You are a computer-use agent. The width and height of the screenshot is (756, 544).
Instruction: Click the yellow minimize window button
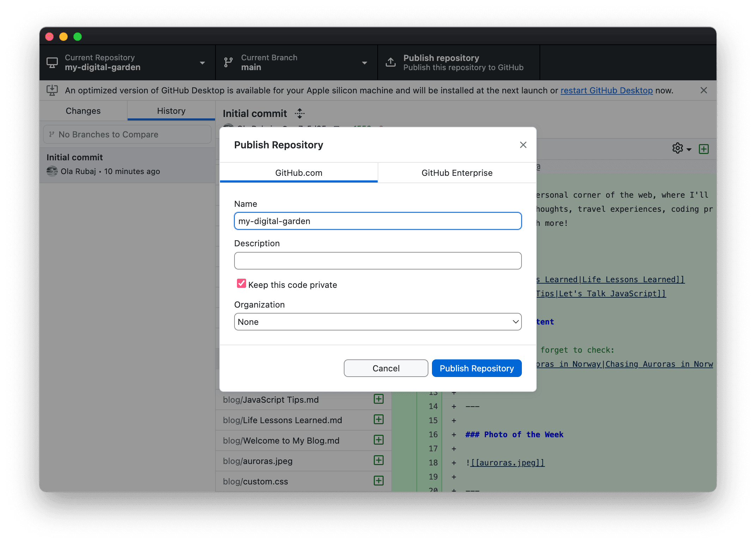click(x=63, y=37)
